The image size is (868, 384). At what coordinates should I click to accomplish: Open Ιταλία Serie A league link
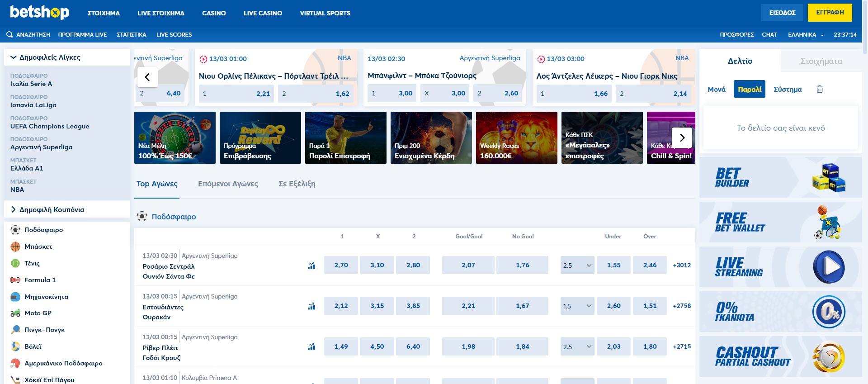point(31,84)
